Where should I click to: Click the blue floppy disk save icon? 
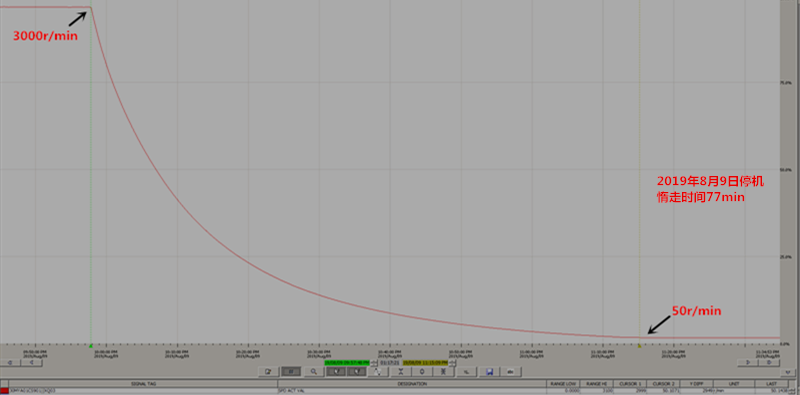point(489,372)
